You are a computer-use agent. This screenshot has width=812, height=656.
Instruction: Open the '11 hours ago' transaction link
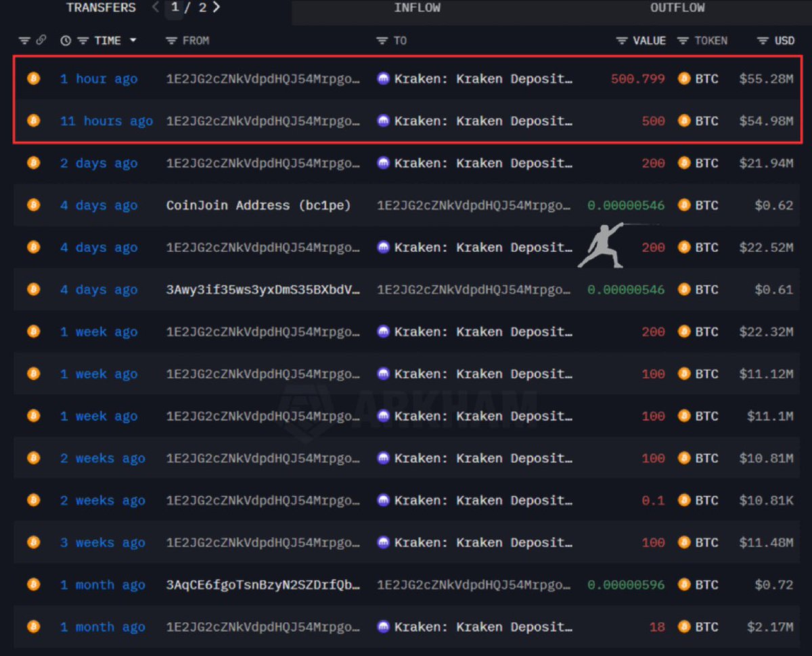[x=106, y=121]
